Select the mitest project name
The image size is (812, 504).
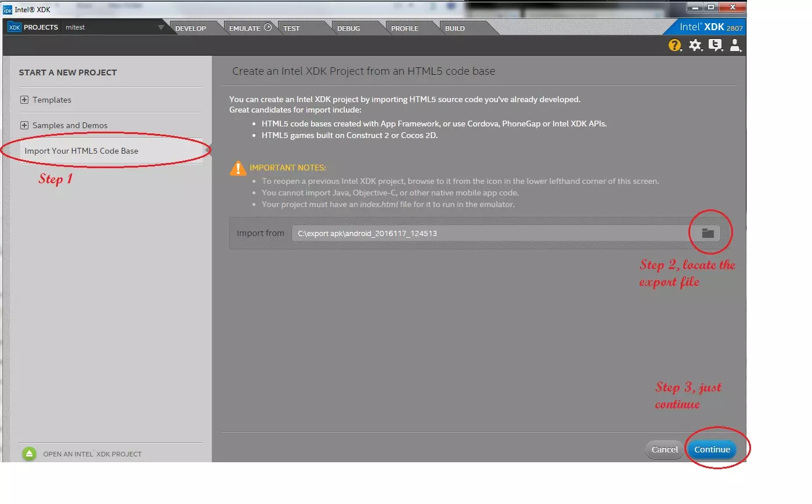[x=75, y=27]
